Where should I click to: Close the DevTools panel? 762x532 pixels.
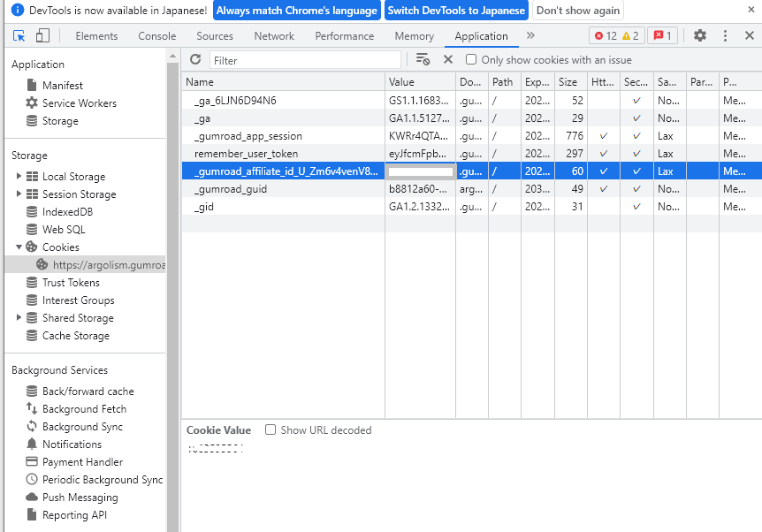749,36
